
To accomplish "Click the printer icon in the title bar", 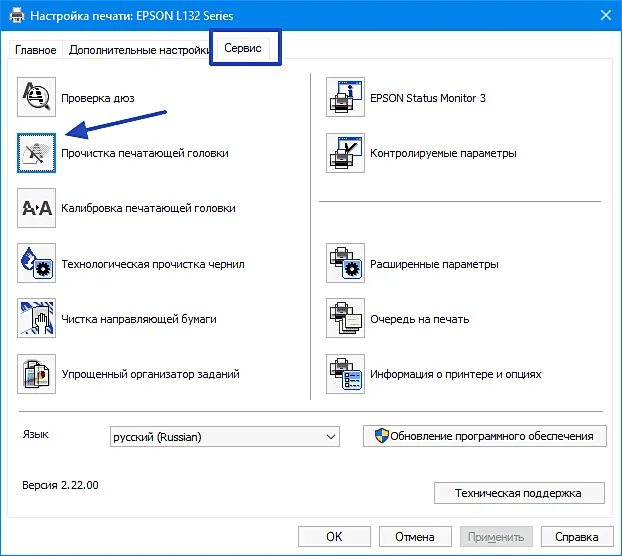I will pyautogui.click(x=17, y=16).
